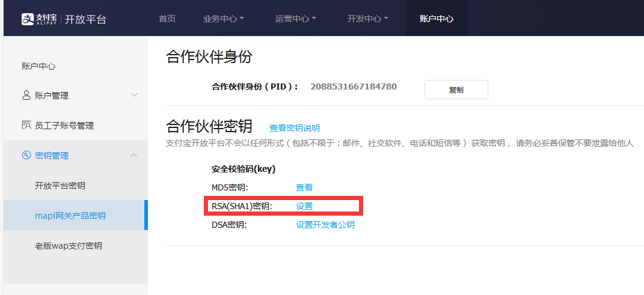Select the 账户中心 nav tab
Image resolution: width=644 pixels, height=295 pixels.
coord(436,19)
